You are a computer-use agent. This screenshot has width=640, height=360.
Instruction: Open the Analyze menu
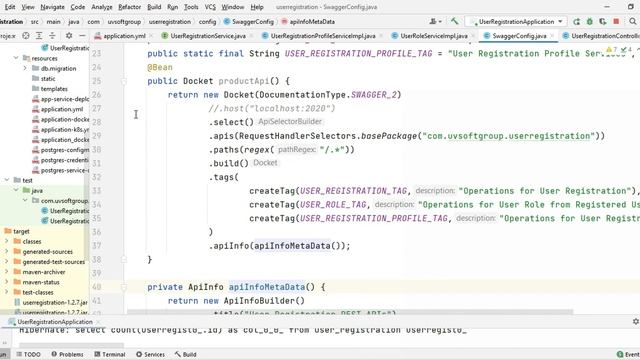(x=102, y=7)
